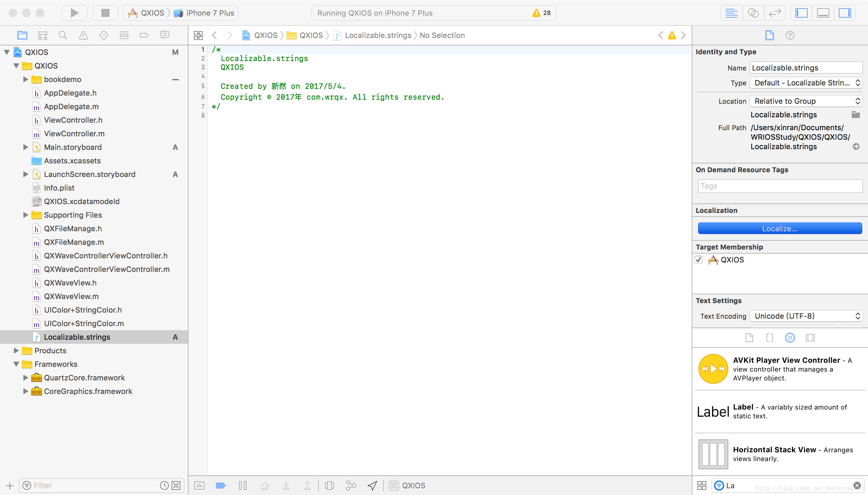Expand the Supporting Files folder
868x495 pixels.
click(x=26, y=215)
